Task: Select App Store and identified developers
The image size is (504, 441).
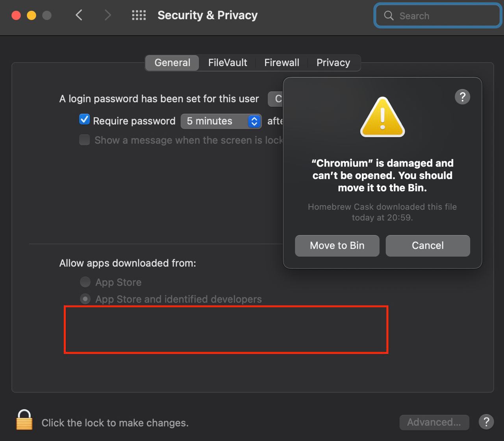Action: pyautogui.click(x=85, y=299)
